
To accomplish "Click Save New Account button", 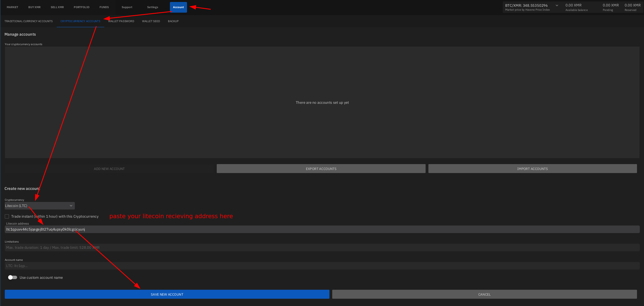I will tap(167, 295).
